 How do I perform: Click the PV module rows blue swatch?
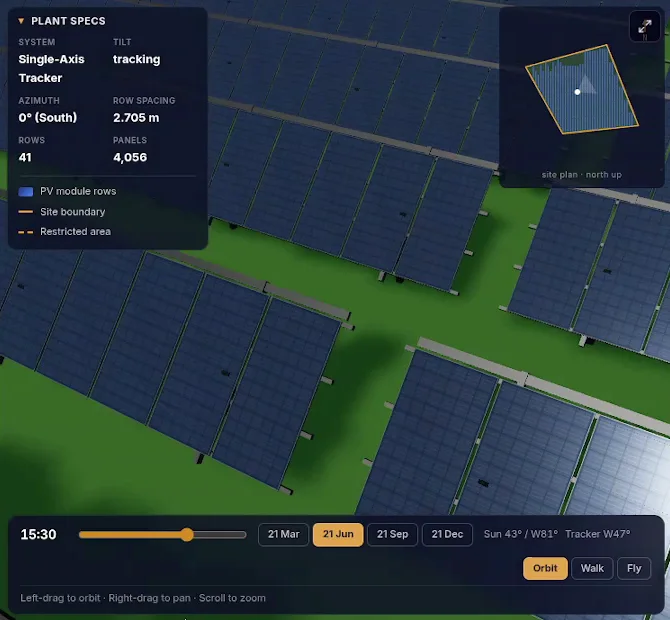pos(26,191)
